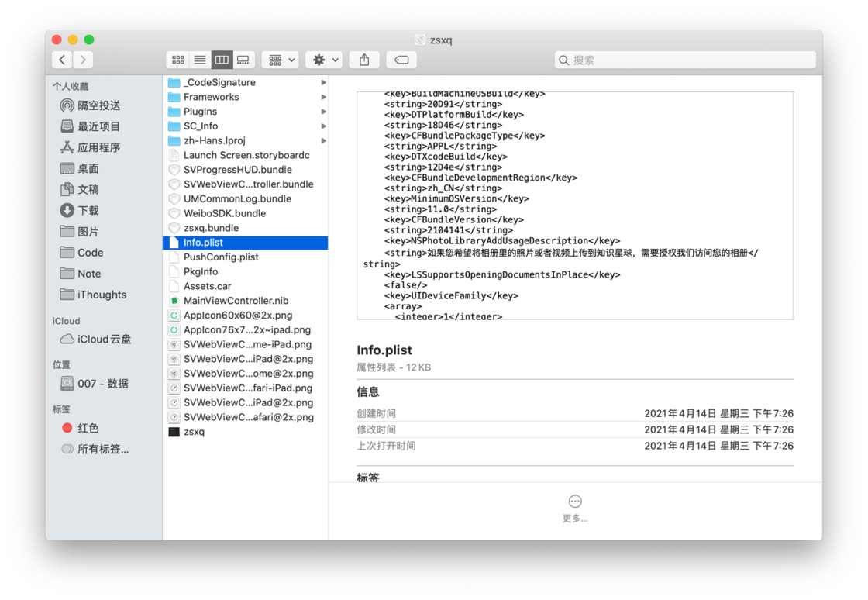Open the gear action menu
Viewport: 868px width, 600px height.
(325, 60)
